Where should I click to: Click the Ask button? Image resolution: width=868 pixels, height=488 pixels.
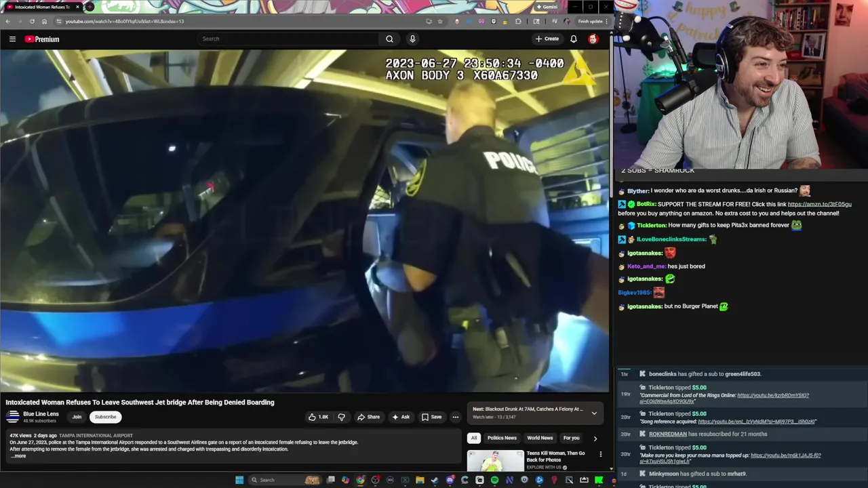[x=401, y=417]
